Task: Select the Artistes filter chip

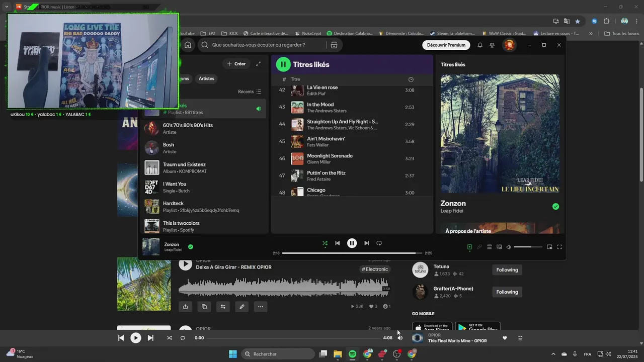Action: (x=206, y=78)
